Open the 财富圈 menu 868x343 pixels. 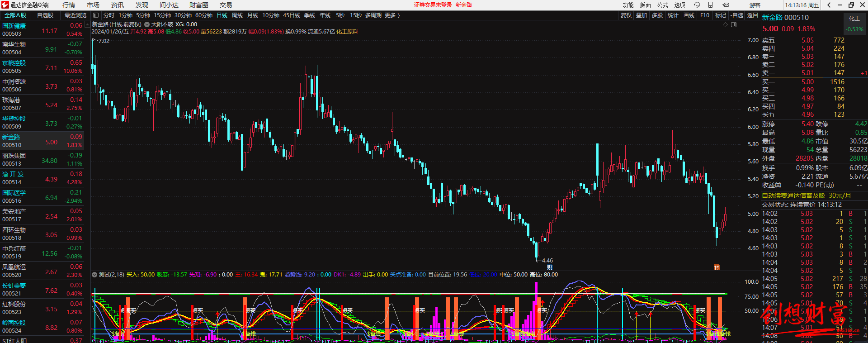199,5
